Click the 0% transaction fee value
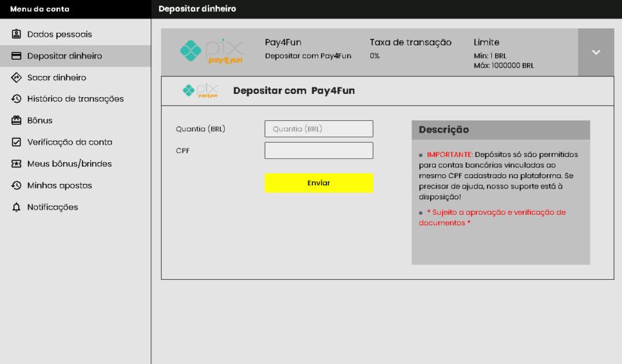Viewport: 622px width, 364px height. tap(375, 56)
